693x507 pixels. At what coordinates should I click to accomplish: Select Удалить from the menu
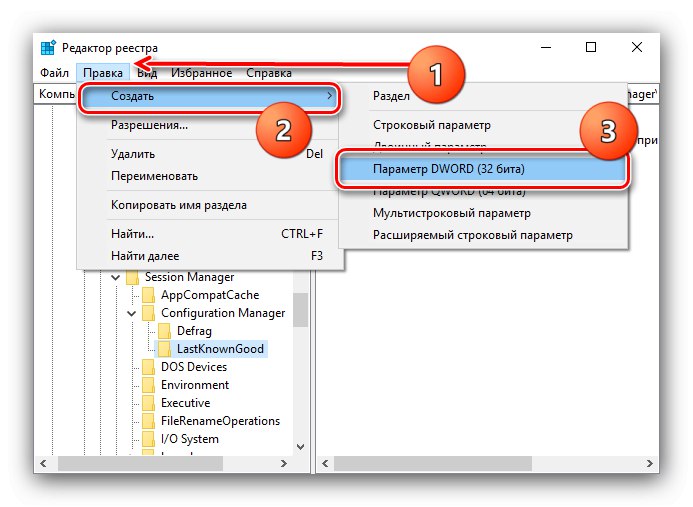pyautogui.click(x=209, y=154)
